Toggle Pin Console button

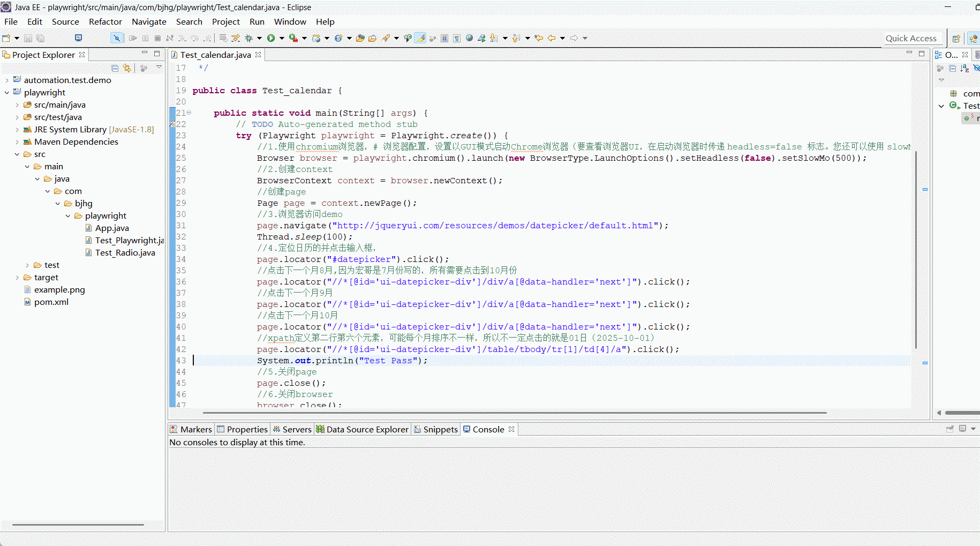pyautogui.click(x=950, y=429)
